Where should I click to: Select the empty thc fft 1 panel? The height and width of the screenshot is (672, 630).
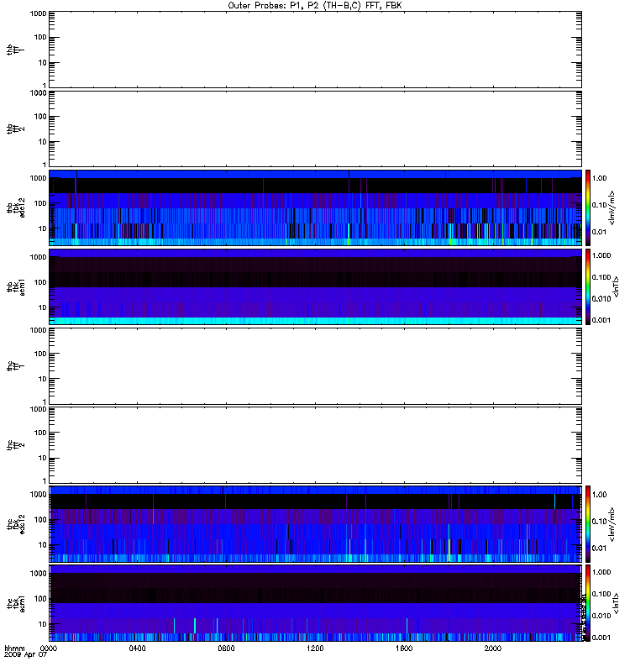click(315, 366)
